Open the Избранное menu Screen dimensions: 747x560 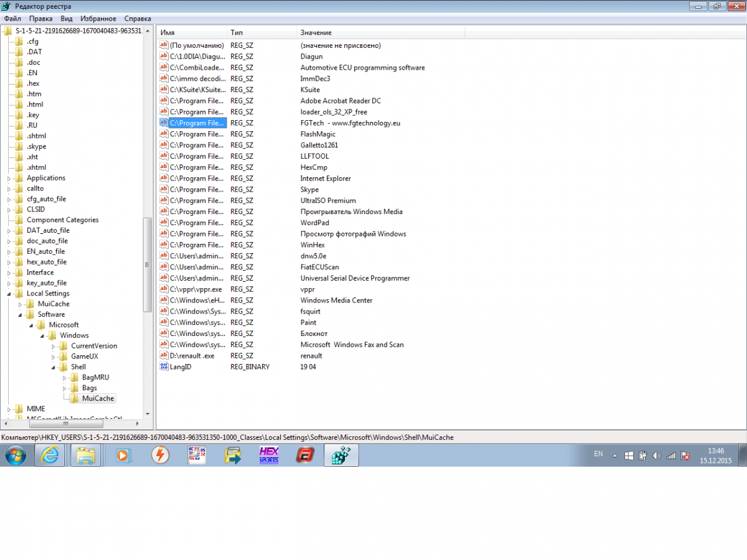coord(98,19)
